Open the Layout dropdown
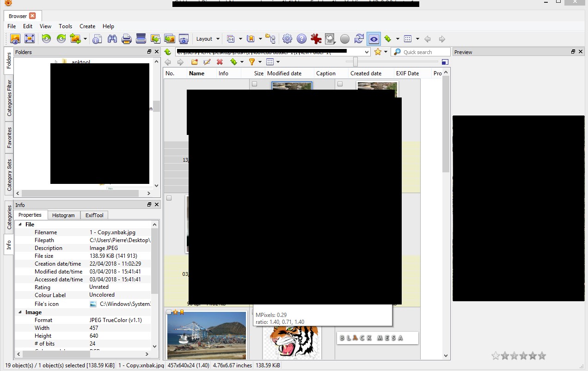Image resolution: width=588 pixels, height=371 pixels. 208,39
